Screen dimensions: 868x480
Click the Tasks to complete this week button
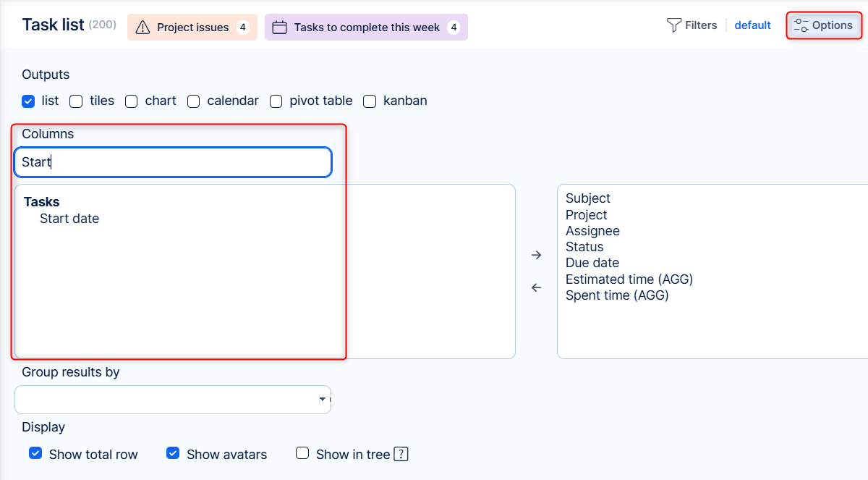(366, 28)
